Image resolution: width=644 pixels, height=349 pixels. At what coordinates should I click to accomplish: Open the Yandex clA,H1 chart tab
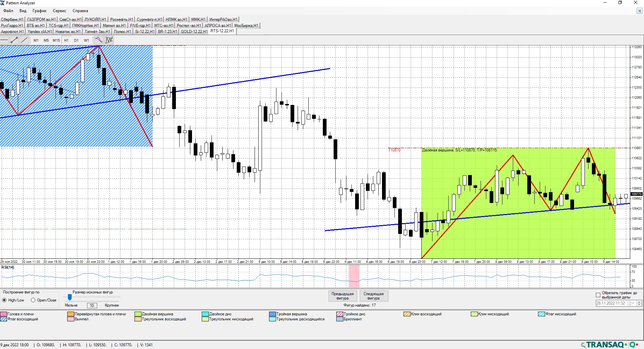[x=40, y=32]
